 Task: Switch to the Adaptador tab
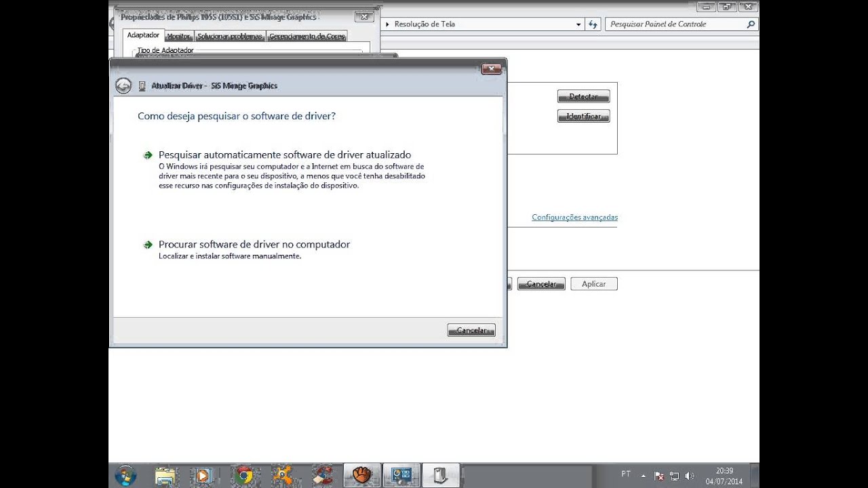[x=143, y=35]
